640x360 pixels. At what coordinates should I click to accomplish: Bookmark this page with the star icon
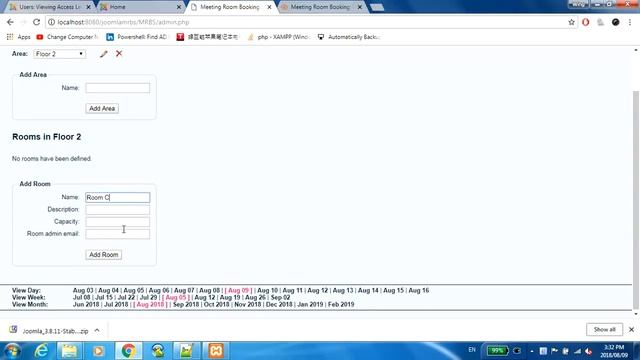571,22
